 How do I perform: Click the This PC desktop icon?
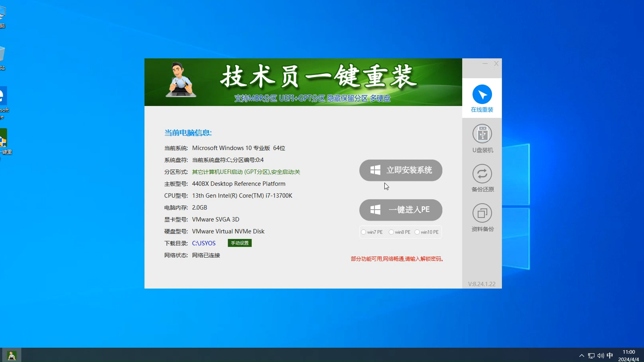click(3, 17)
